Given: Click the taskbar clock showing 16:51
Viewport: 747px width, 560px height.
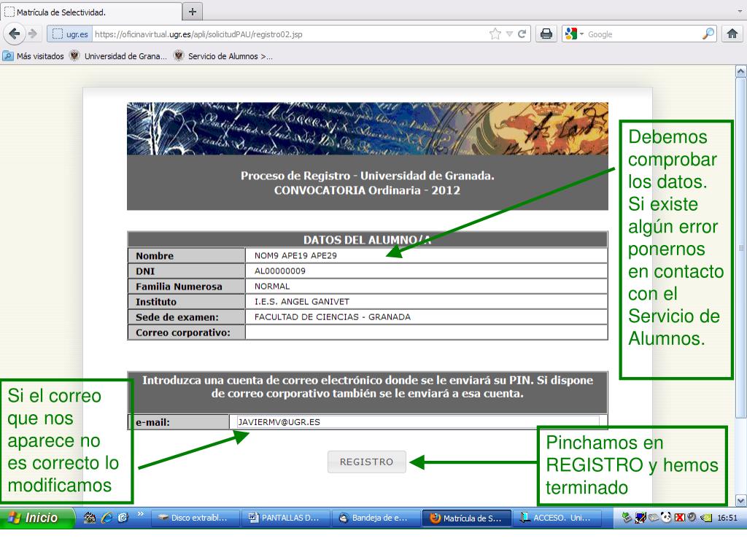Looking at the screenshot, I should (x=727, y=518).
